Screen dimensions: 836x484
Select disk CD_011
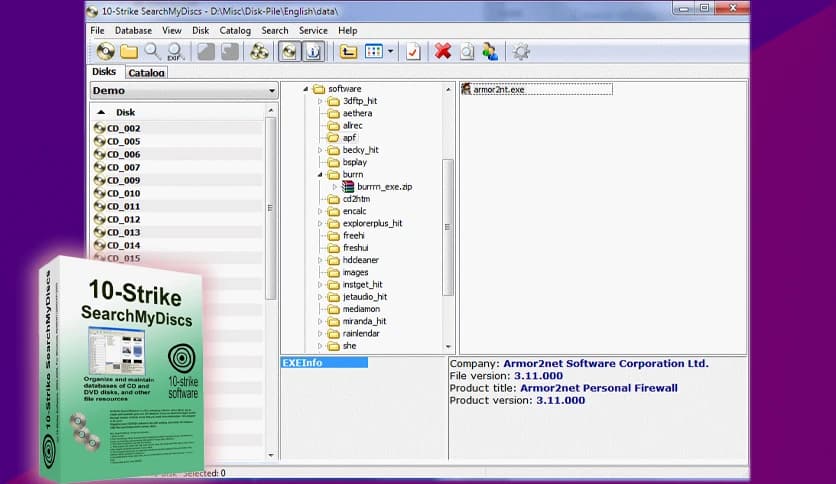[123, 206]
